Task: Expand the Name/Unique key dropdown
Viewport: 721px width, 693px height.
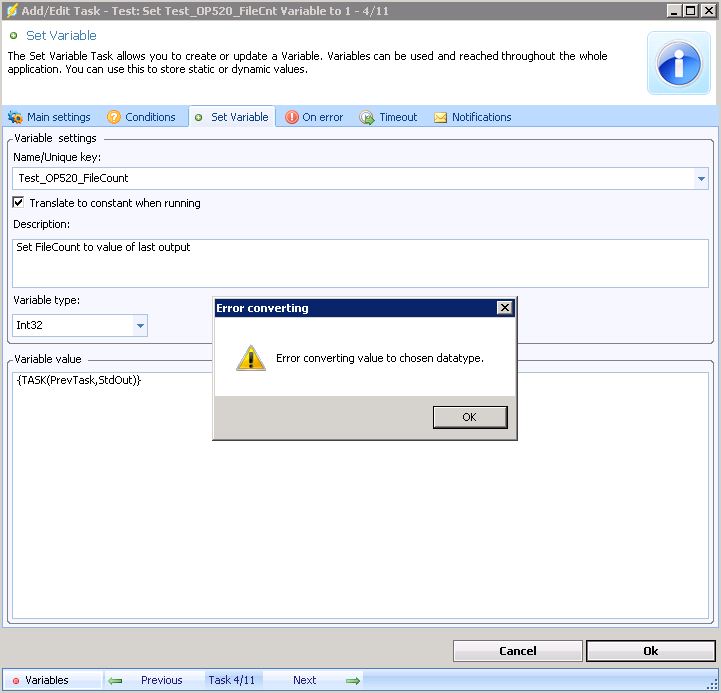Action: point(700,179)
